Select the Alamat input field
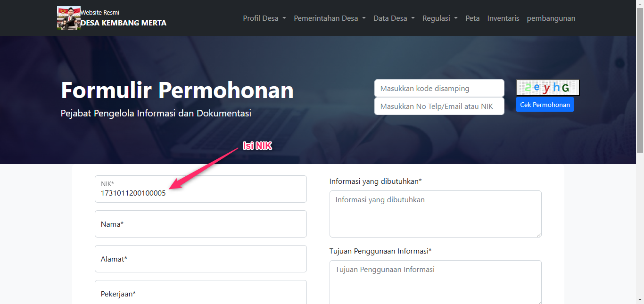The width and height of the screenshot is (644, 304). coord(200,259)
